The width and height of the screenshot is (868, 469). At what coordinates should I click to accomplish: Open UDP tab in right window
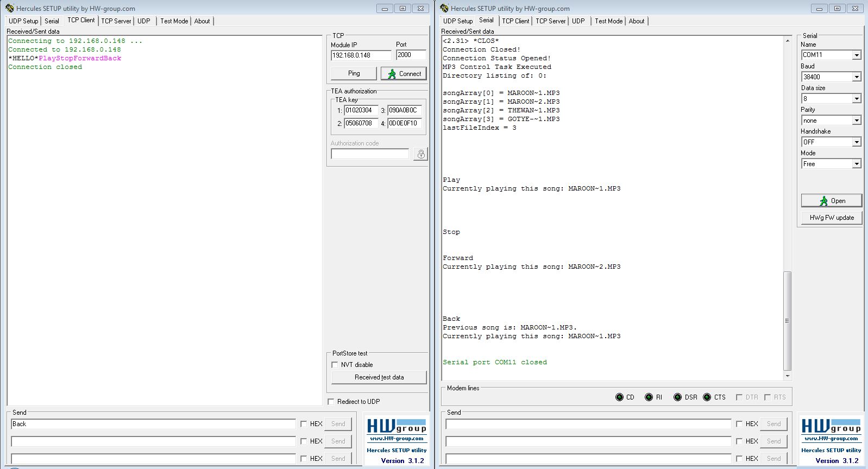coord(578,21)
